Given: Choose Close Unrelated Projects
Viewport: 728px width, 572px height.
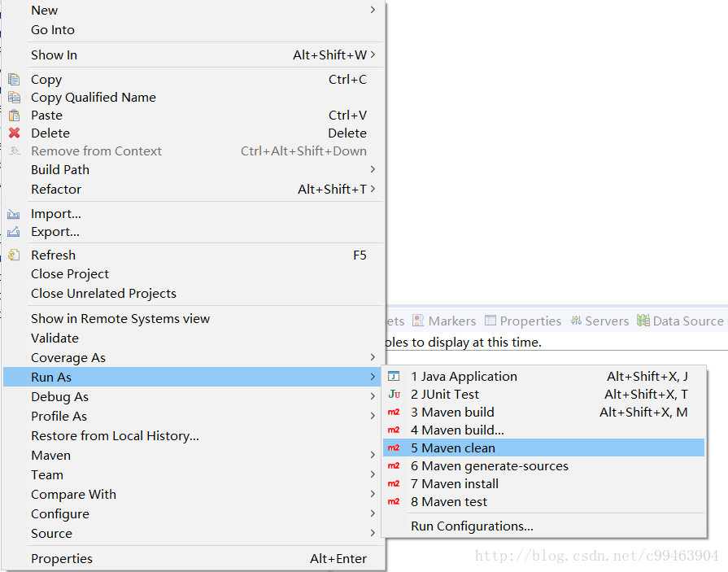Looking at the screenshot, I should (x=193, y=294).
